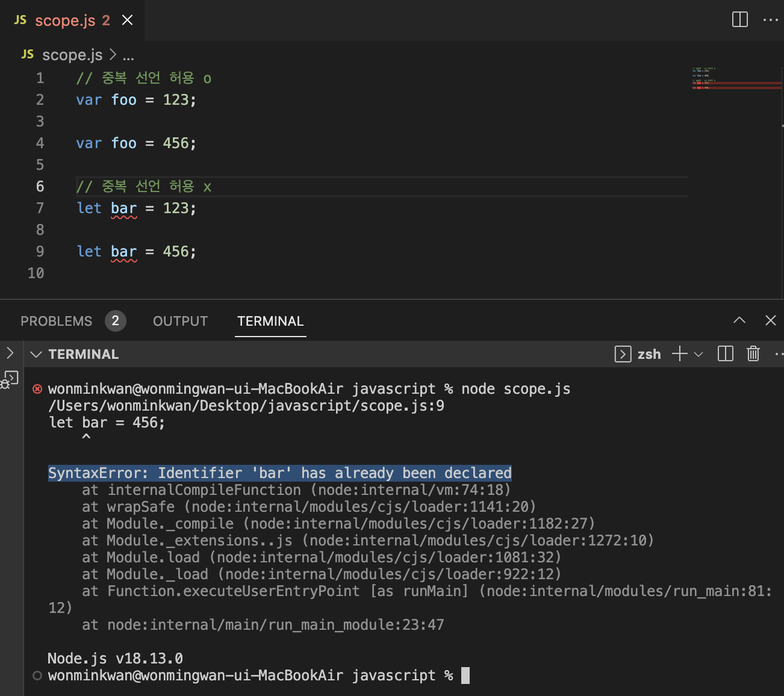Split the terminal pane

(726, 353)
